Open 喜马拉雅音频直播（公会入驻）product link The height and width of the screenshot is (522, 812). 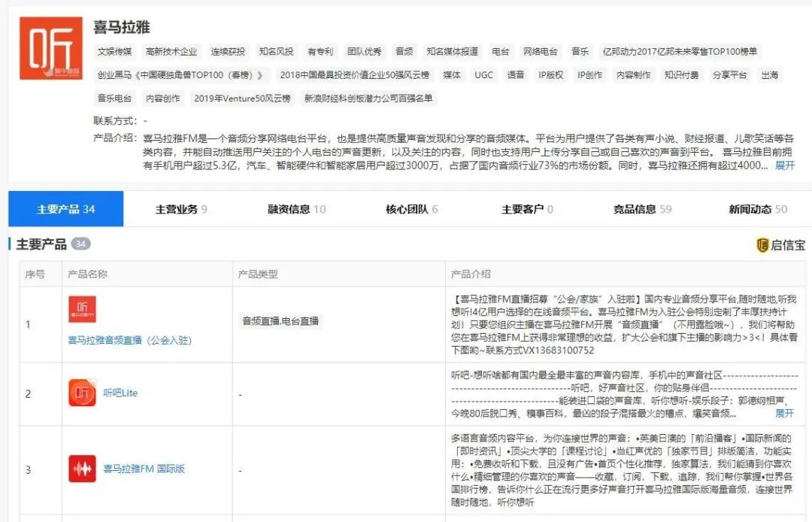[x=130, y=340]
